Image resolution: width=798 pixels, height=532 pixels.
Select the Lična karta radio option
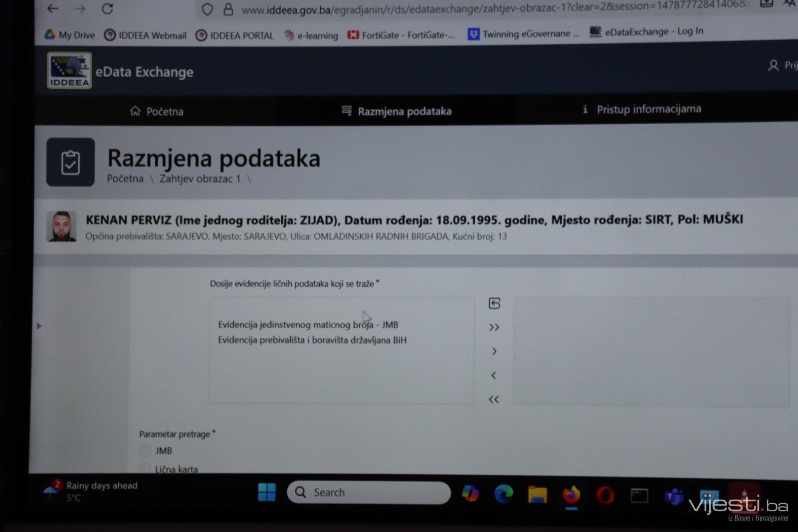(x=145, y=468)
